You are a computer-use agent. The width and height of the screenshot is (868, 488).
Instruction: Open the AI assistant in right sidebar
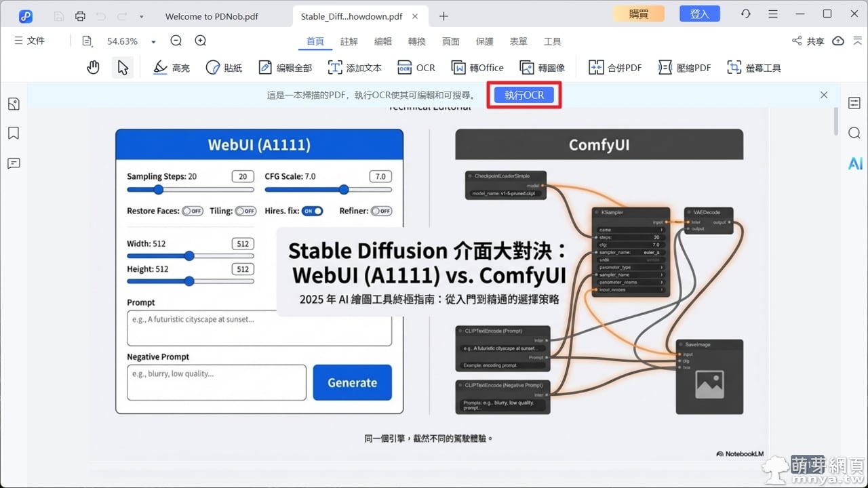coord(854,163)
